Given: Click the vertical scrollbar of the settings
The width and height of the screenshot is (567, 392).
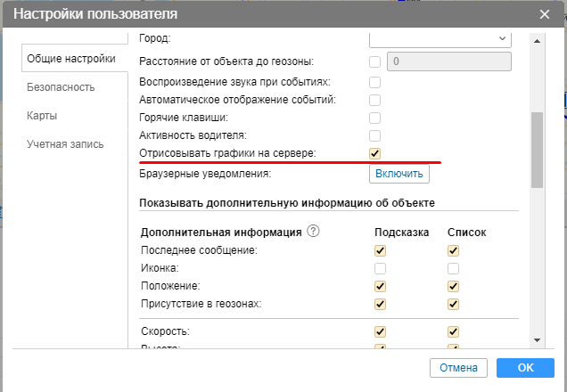Looking at the screenshot, I should pyautogui.click(x=536, y=150).
